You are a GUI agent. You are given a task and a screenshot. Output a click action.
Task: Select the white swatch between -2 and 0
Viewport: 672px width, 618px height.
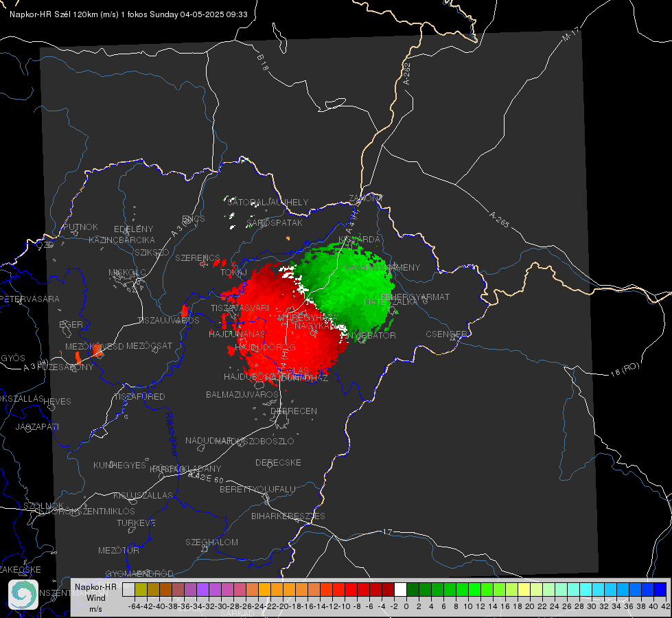coord(400,589)
